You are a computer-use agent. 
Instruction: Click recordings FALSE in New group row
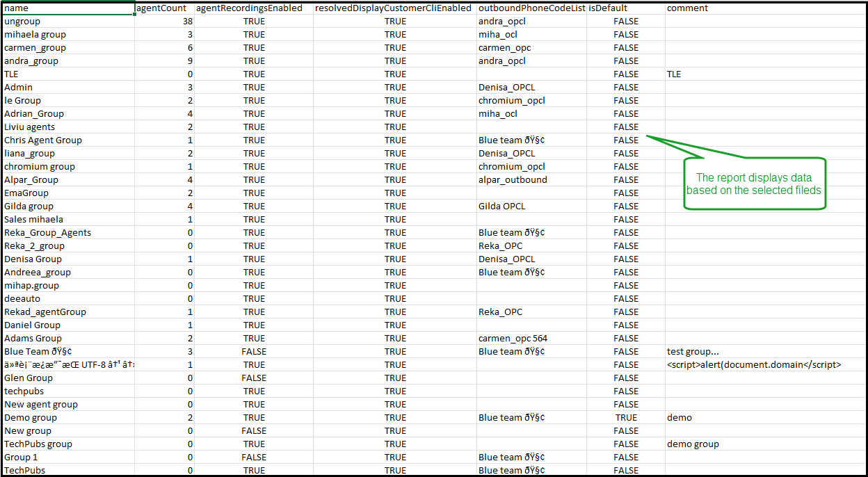[x=254, y=431]
